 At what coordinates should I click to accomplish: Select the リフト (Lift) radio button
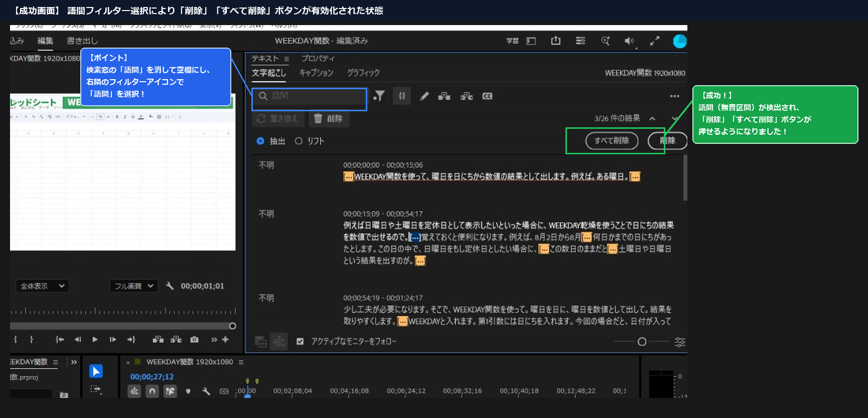pyautogui.click(x=299, y=141)
